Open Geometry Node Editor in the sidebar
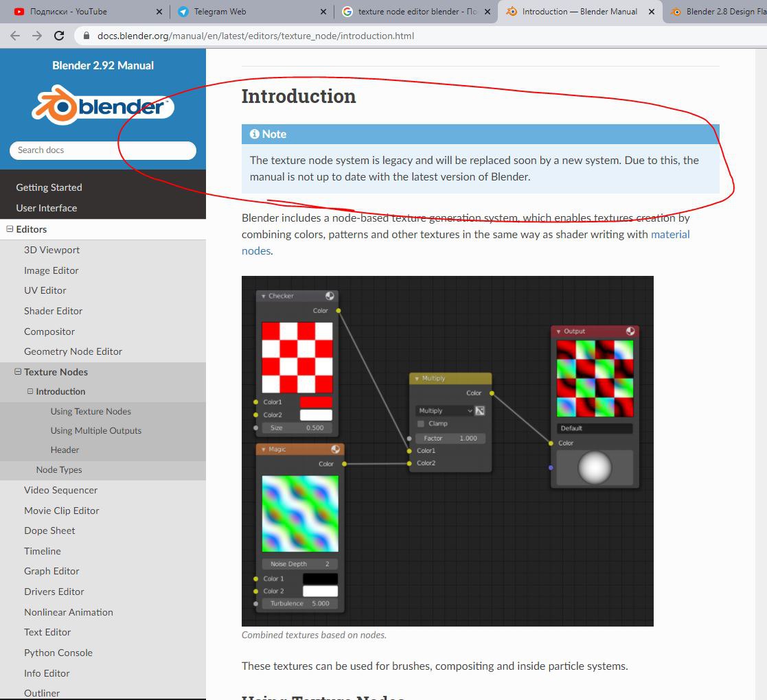 pos(73,351)
